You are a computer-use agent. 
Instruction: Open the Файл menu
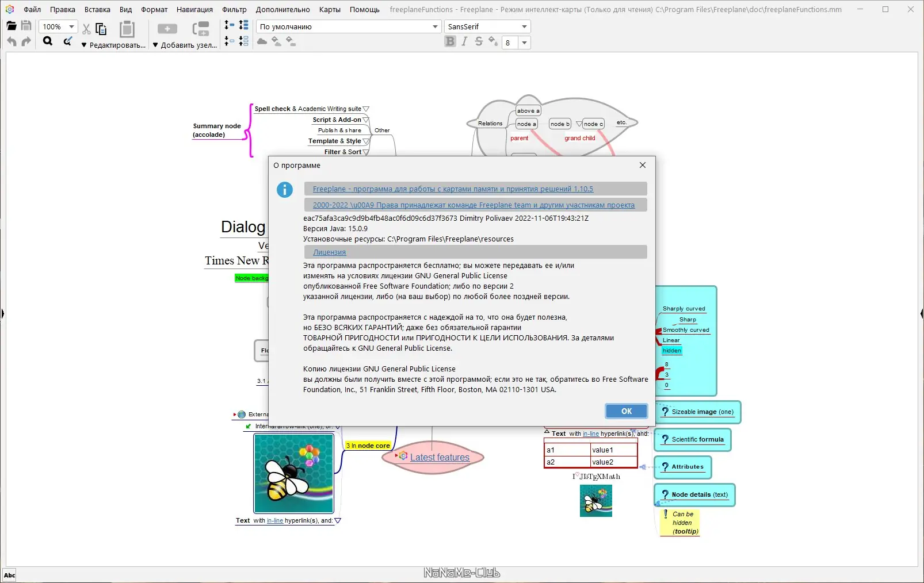(x=32, y=9)
